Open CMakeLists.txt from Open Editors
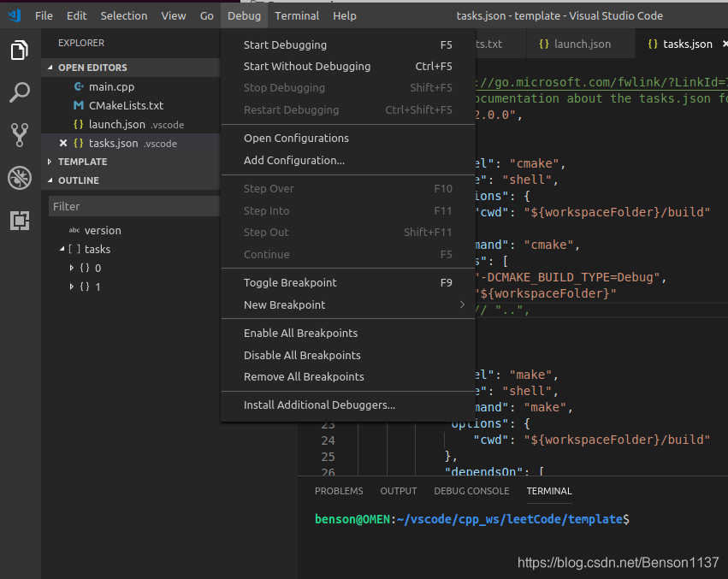The image size is (728, 579). point(131,105)
